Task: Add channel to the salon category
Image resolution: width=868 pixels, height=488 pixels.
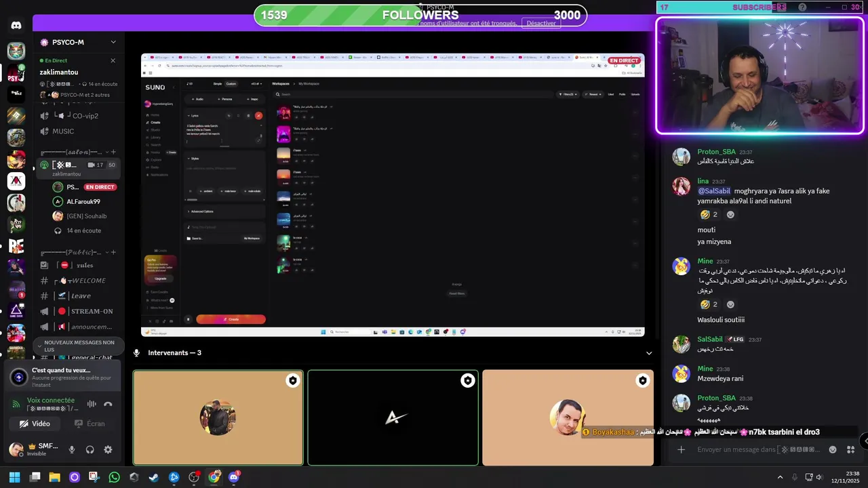Action: [x=113, y=152]
